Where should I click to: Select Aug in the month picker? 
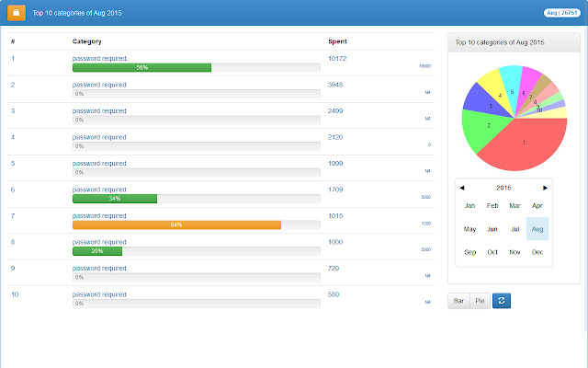(537, 229)
